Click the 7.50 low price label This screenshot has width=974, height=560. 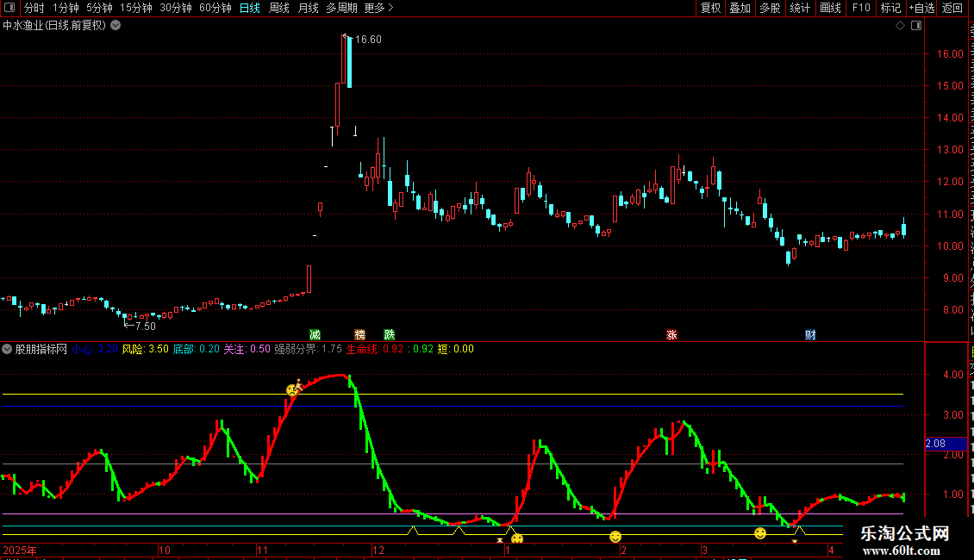click(x=146, y=326)
